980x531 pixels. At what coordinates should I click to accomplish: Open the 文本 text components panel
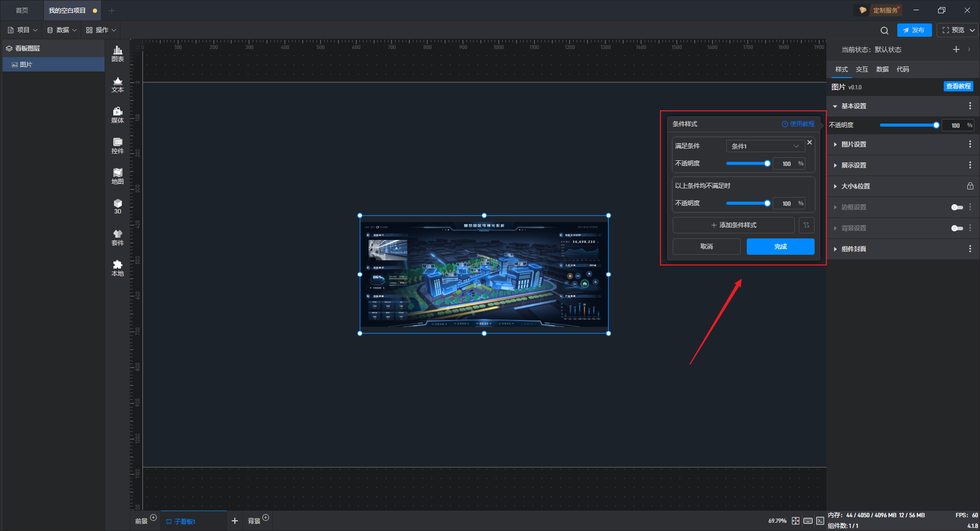pos(117,84)
